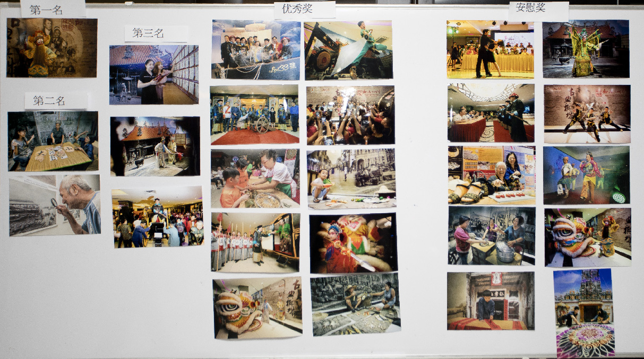Select the group on Jet33 boat photo
This screenshot has height=359, width=644.
256,50
